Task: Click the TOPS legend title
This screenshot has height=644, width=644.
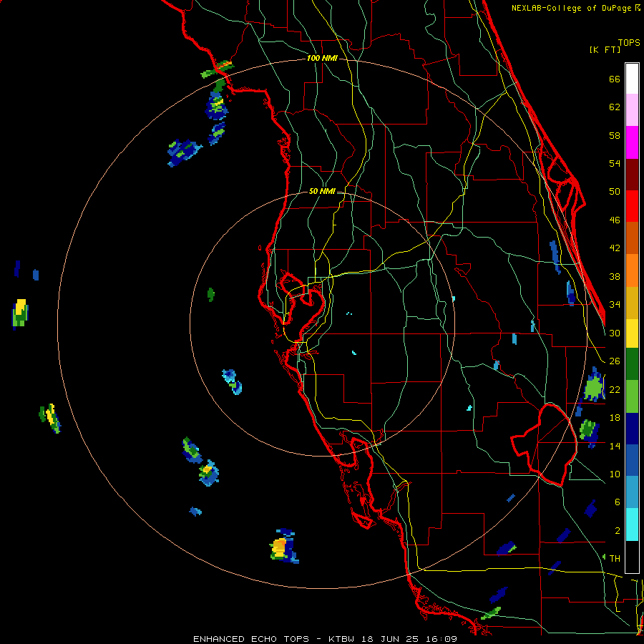Action: [629, 42]
